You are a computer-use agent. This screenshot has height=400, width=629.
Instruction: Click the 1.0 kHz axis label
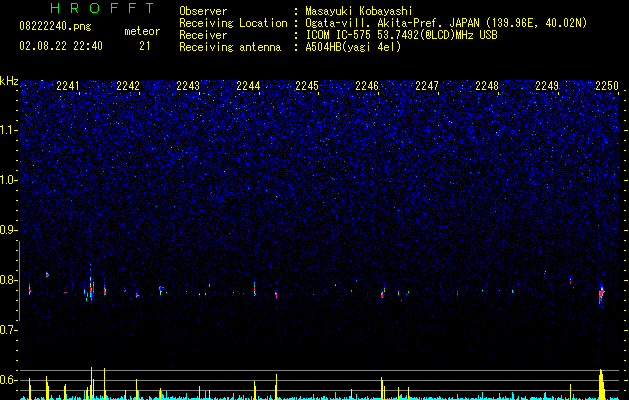point(8,180)
